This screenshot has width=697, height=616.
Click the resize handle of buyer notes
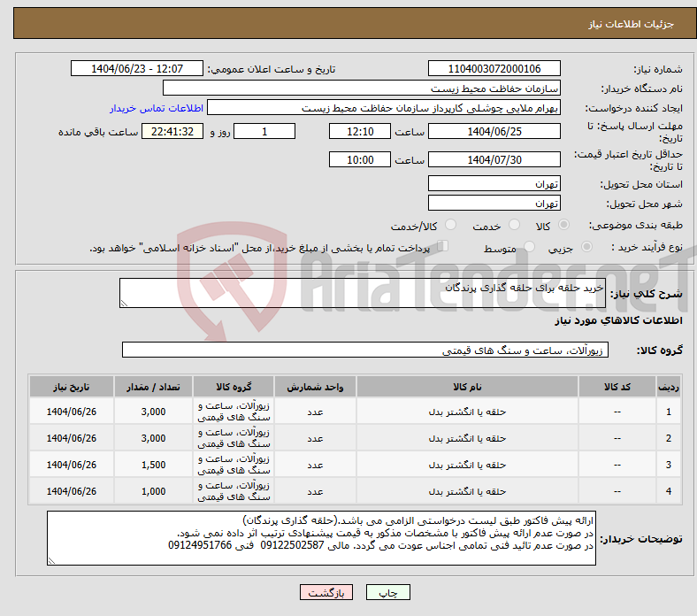[51, 561]
